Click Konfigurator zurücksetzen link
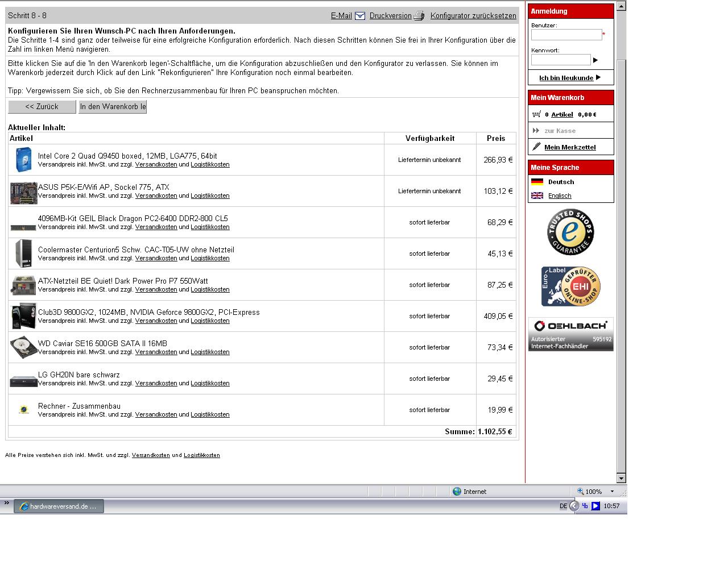The image size is (728, 582). [473, 16]
